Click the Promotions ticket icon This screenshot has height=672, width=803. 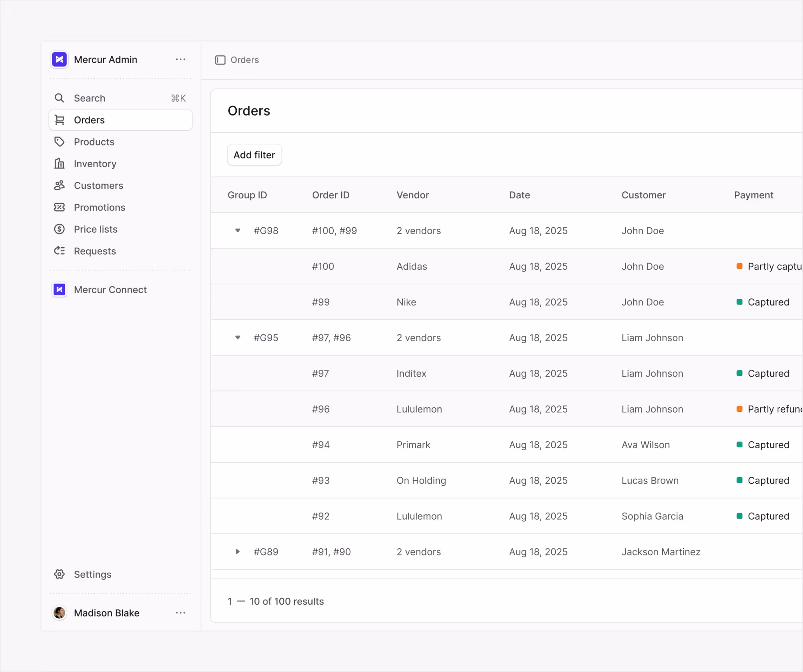click(x=59, y=207)
